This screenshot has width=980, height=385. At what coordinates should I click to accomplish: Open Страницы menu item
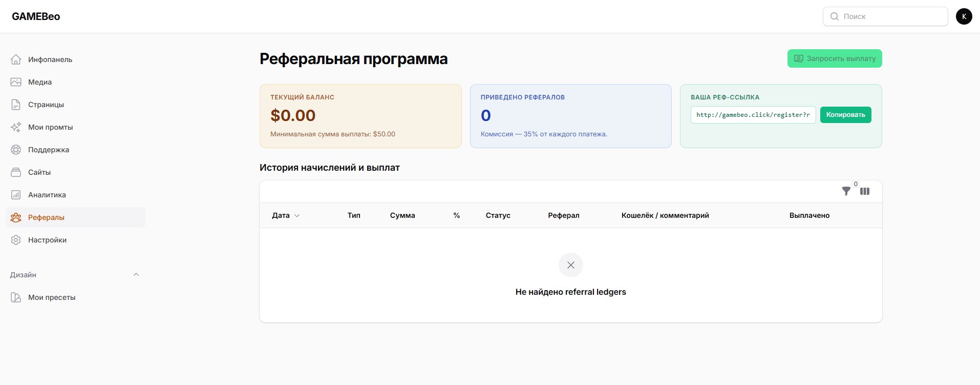pyautogui.click(x=75, y=105)
